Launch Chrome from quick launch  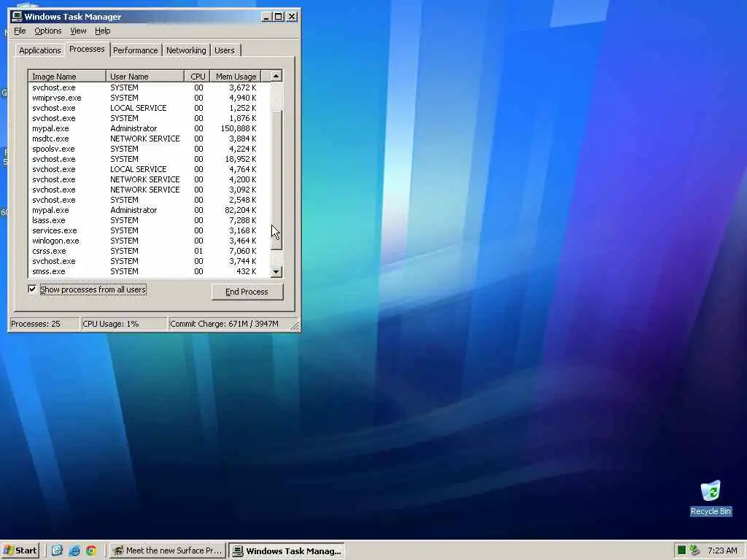pos(91,551)
